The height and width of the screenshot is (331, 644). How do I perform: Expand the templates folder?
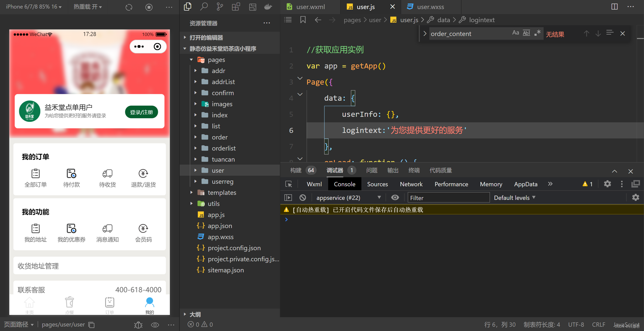192,192
